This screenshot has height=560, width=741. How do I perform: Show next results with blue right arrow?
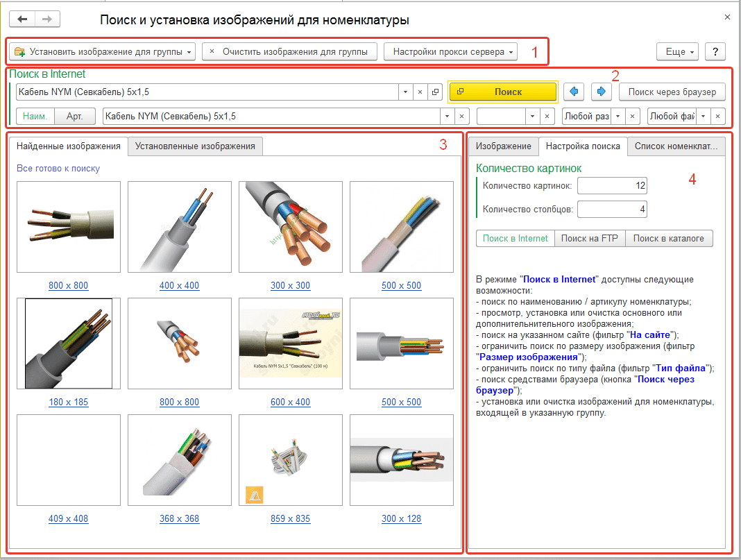click(x=601, y=92)
